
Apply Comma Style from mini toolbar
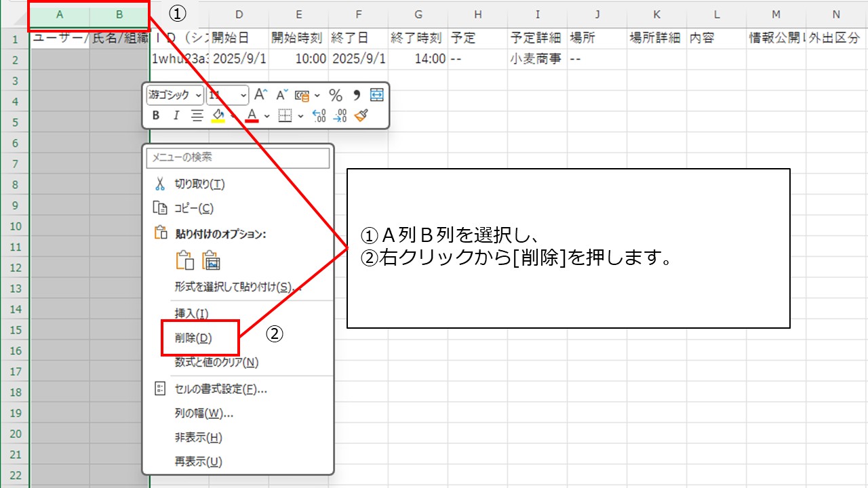356,96
